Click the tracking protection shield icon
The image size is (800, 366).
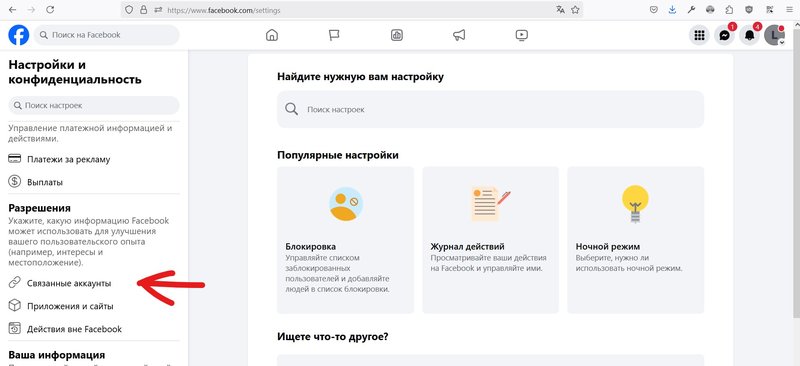pos(129,10)
